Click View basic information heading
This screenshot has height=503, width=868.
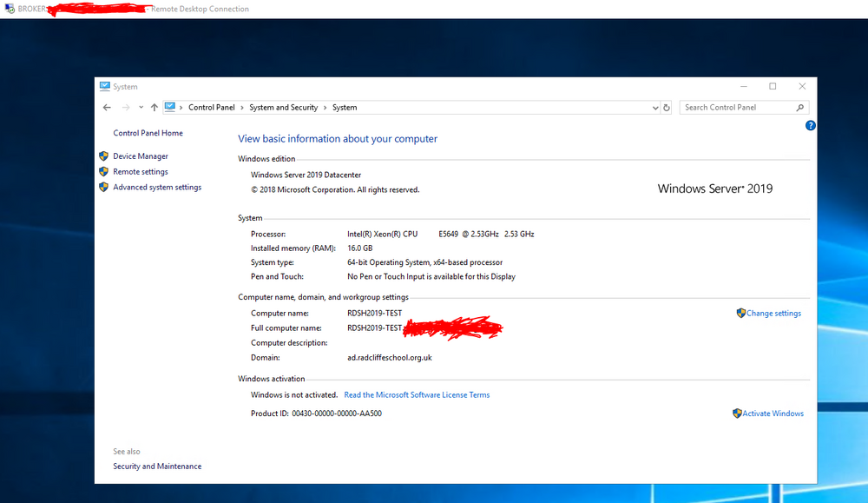coord(338,138)
